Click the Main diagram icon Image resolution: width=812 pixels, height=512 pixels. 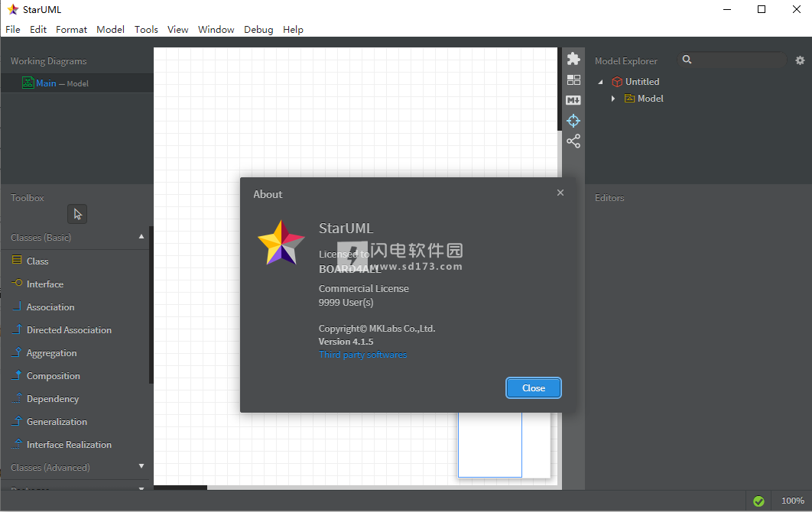pyautogui.click(x=28, y=83)
